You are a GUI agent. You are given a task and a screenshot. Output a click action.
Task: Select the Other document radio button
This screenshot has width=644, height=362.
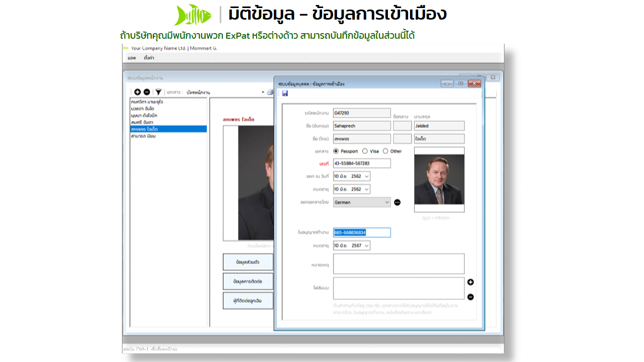tap(385, 151)
